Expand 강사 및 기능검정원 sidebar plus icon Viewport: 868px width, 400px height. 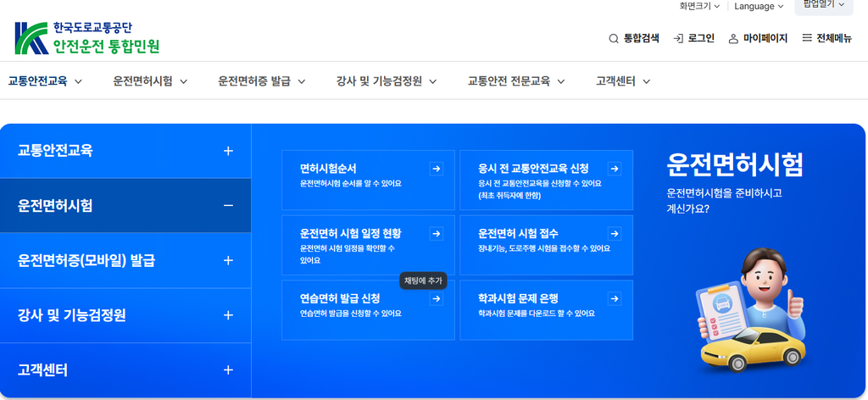(228, 315)
